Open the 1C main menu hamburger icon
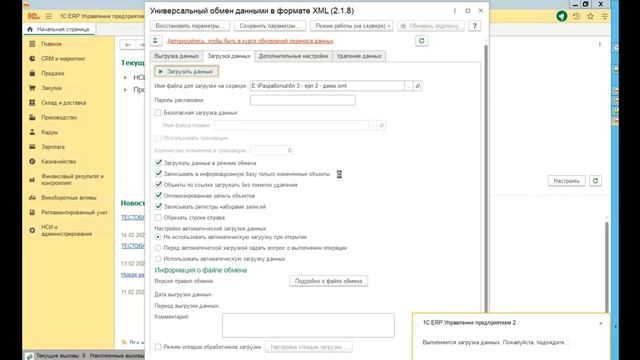The image size is (640, 360). [49, 16]
